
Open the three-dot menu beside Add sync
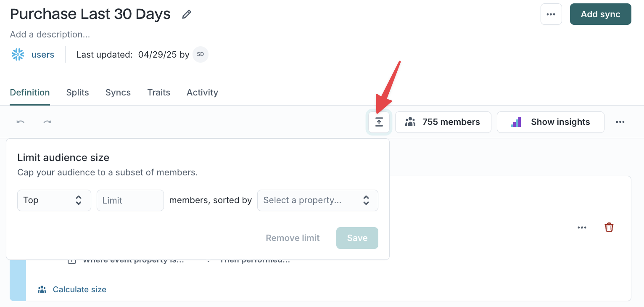pos(551,14)
